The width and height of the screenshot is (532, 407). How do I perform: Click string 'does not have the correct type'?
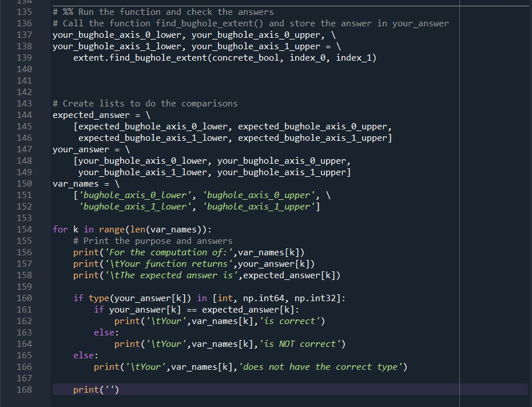pos(320,367)
